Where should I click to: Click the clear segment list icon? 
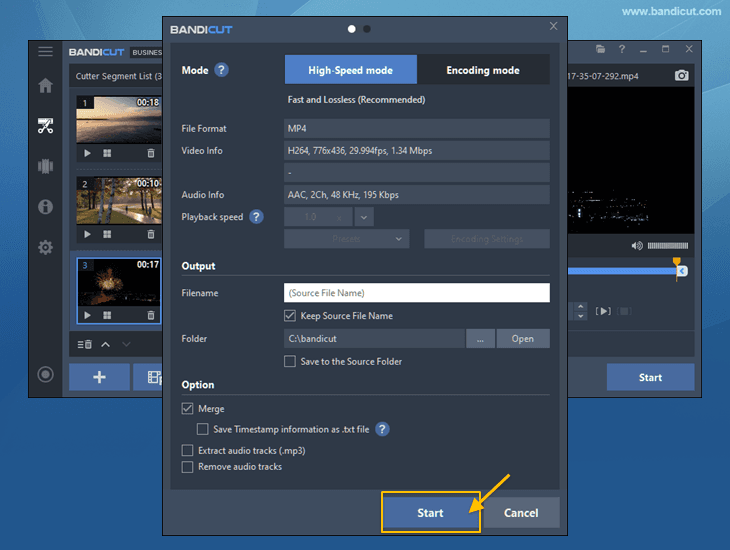84,344
